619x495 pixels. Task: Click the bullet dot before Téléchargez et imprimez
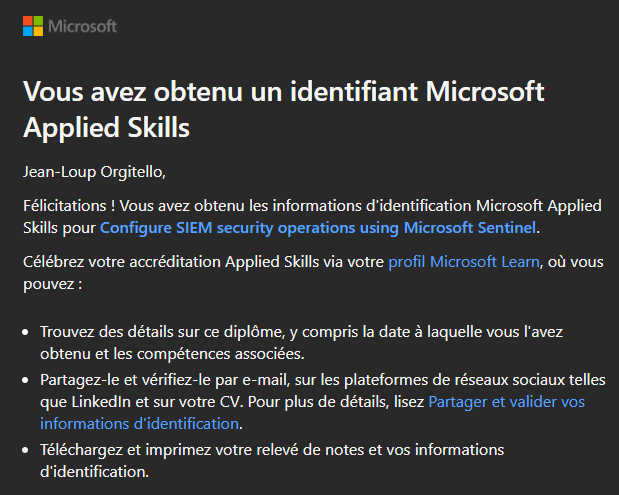click(26, 450)
